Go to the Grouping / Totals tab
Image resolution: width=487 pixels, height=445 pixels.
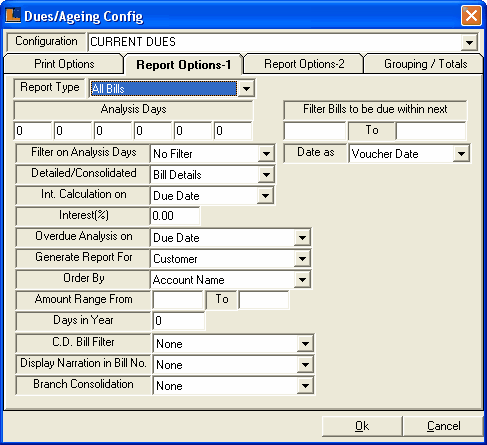click(x=425, y=64)
